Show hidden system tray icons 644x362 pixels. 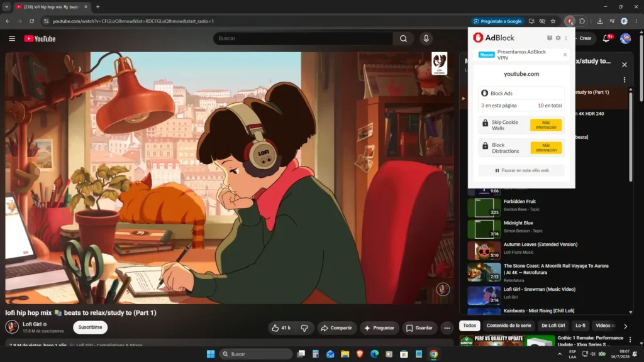point(559,354)
